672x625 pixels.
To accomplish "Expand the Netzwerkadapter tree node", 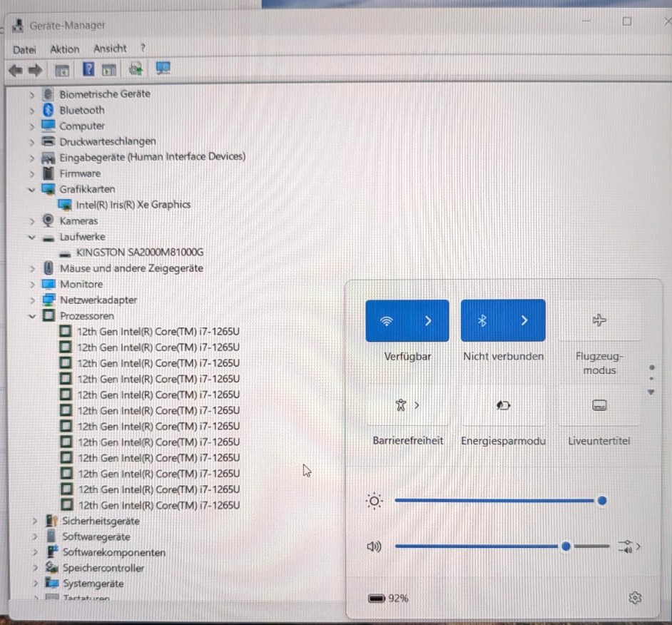I will (x=32, y=300).
